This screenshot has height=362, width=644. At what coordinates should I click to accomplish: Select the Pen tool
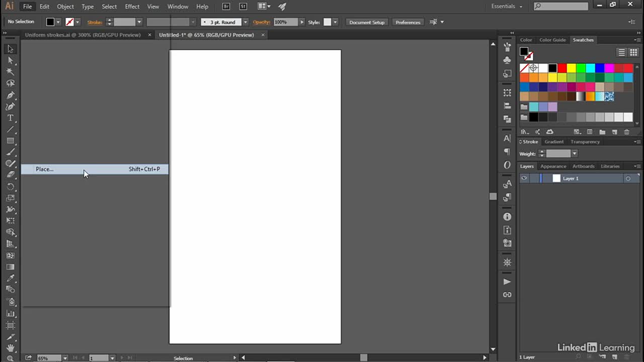coord(10,95)
